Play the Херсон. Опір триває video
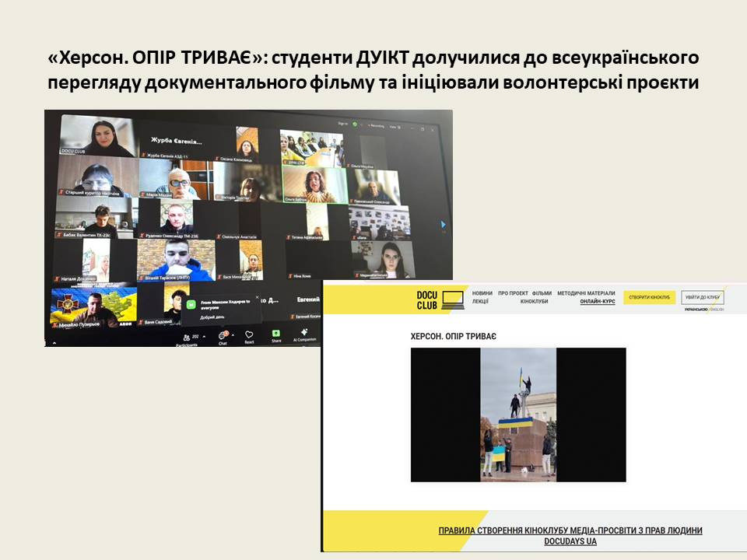Viewport: 747px width, 560px height. pos(518,415)
